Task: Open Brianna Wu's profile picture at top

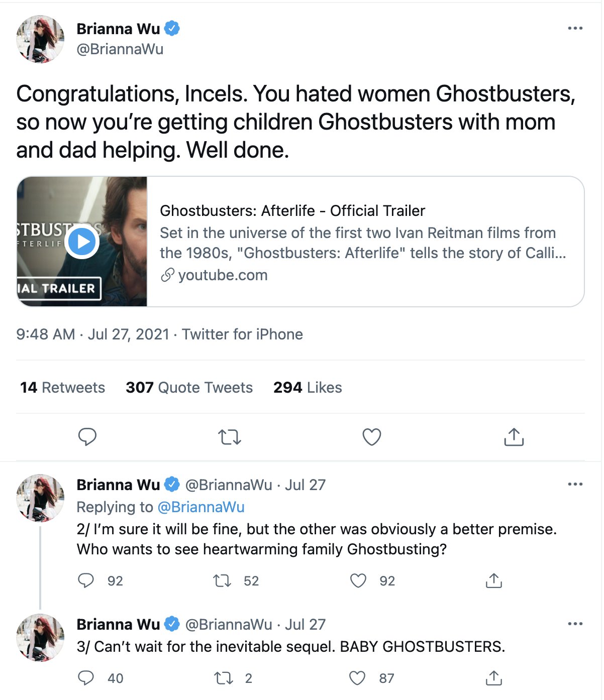Action: click(40, 39)
